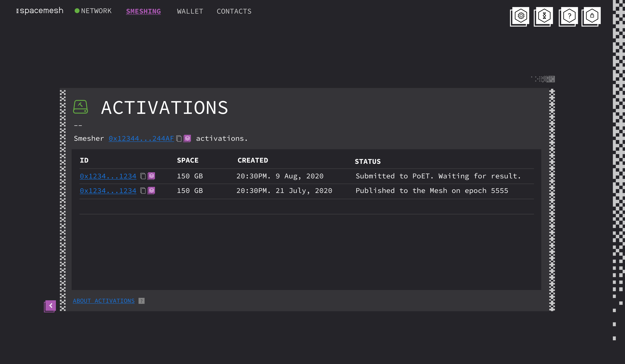Open the Smesher 0x12344...244AF link

pos(141,138)
